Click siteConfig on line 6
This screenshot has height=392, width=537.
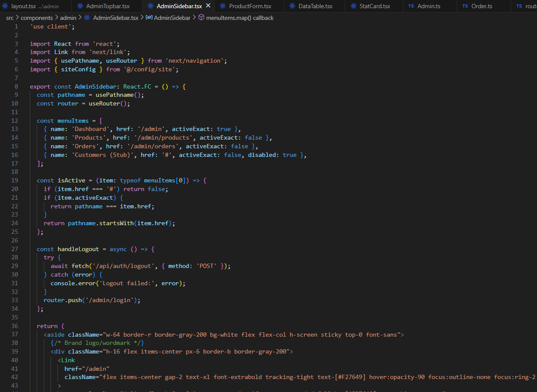(78, 69)
